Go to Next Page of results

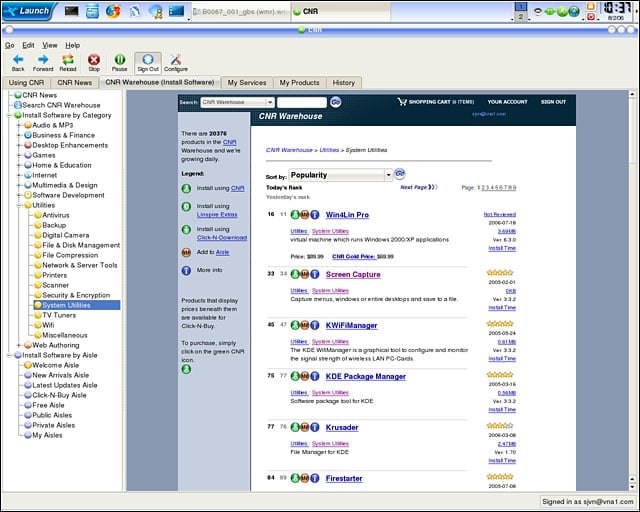coord(418,187)
